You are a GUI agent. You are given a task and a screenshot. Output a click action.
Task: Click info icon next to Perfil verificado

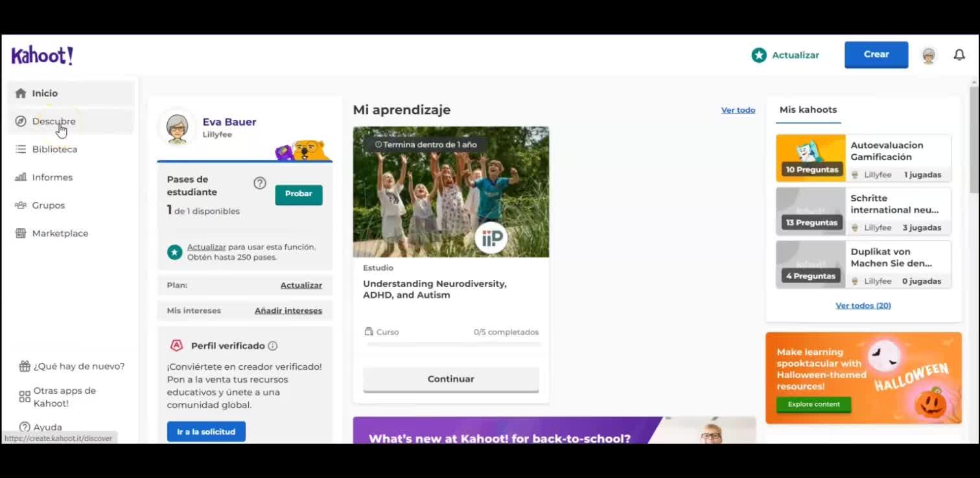tap(273, 346)
